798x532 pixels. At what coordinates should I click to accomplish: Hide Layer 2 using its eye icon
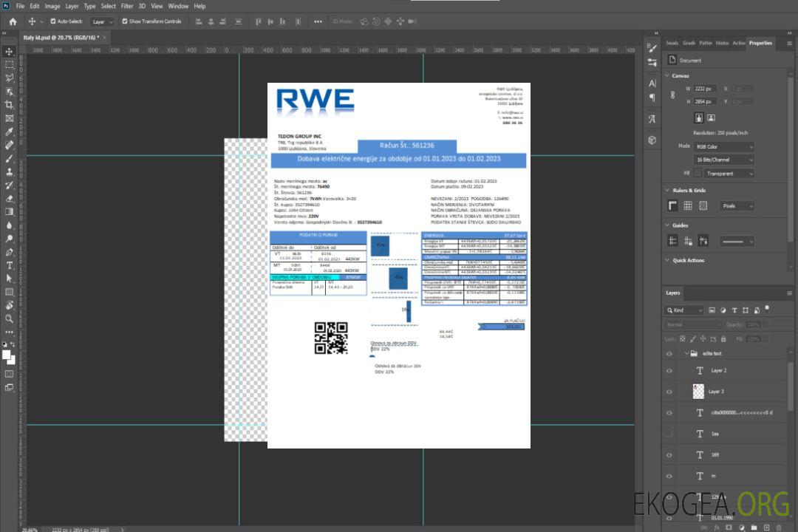669,371
